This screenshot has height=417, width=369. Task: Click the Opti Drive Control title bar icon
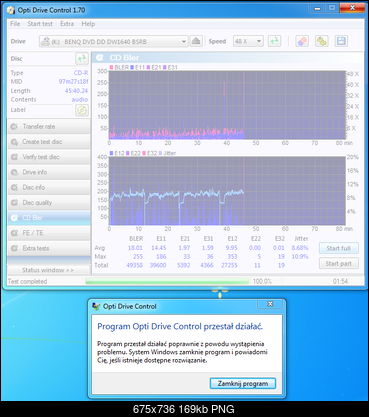(x=11, y=10)
